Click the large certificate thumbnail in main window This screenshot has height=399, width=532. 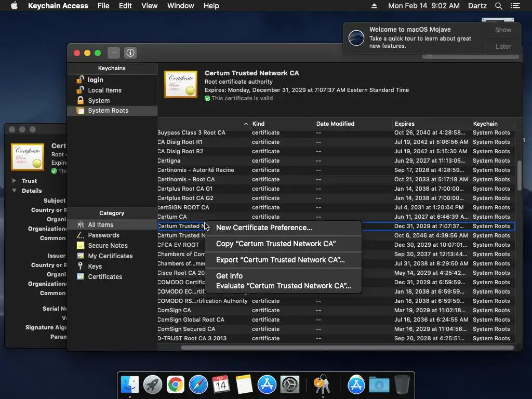[181, 84]
